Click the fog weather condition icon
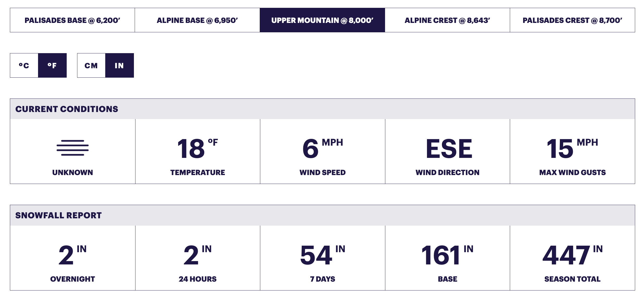This screenshot has width=644, height=297. click(73, 148)
